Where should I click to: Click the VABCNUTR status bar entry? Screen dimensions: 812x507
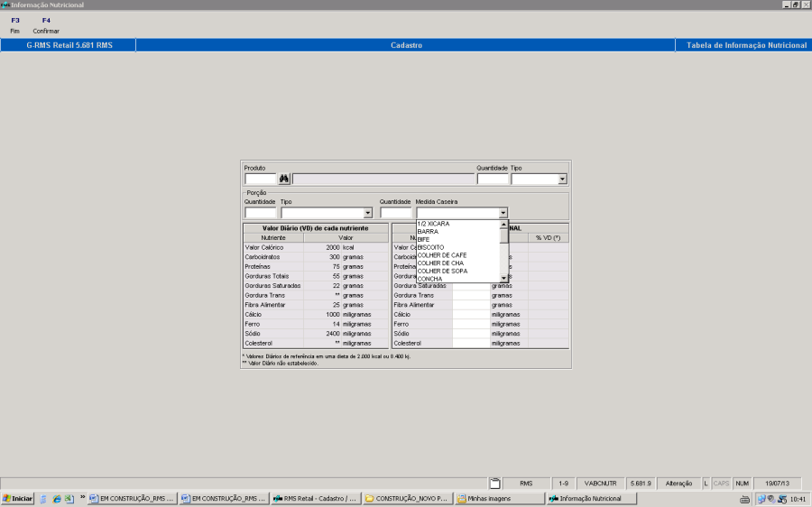click(x=600, y=484)
